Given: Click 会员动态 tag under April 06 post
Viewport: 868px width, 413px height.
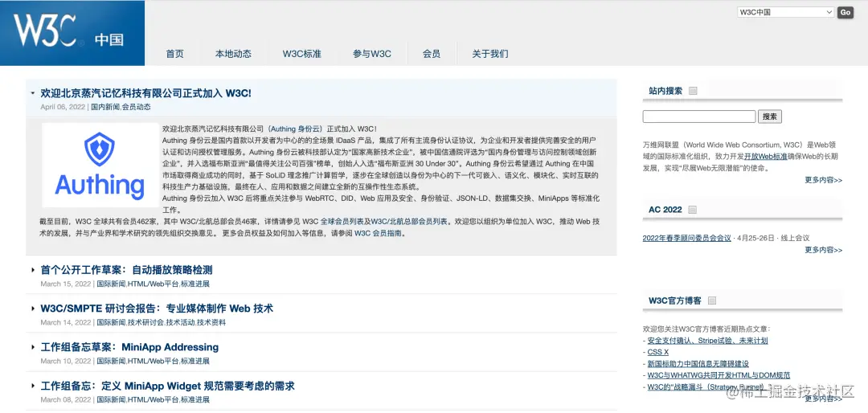Looking at the screenshot, I should [x=136, y=107].
